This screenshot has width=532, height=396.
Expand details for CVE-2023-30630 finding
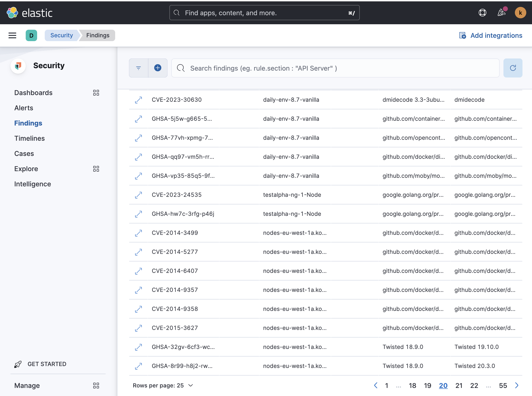tap(138, 100)
